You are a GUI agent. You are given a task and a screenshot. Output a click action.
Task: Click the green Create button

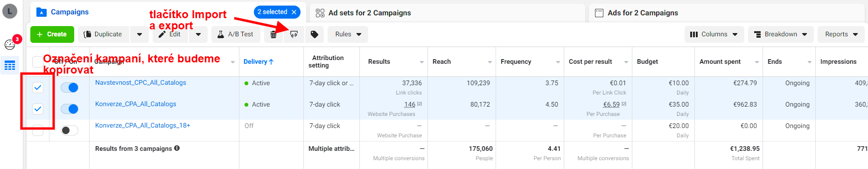point(52,34)
